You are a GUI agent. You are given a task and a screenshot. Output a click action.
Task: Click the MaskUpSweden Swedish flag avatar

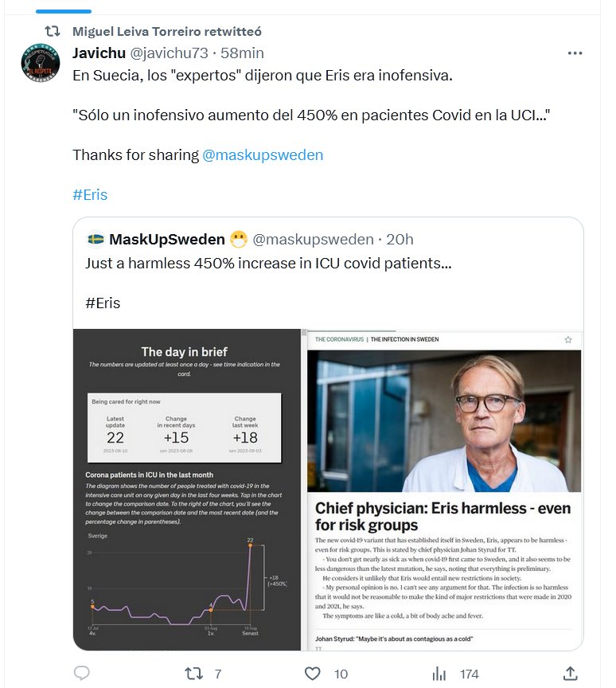coord(96,239)
